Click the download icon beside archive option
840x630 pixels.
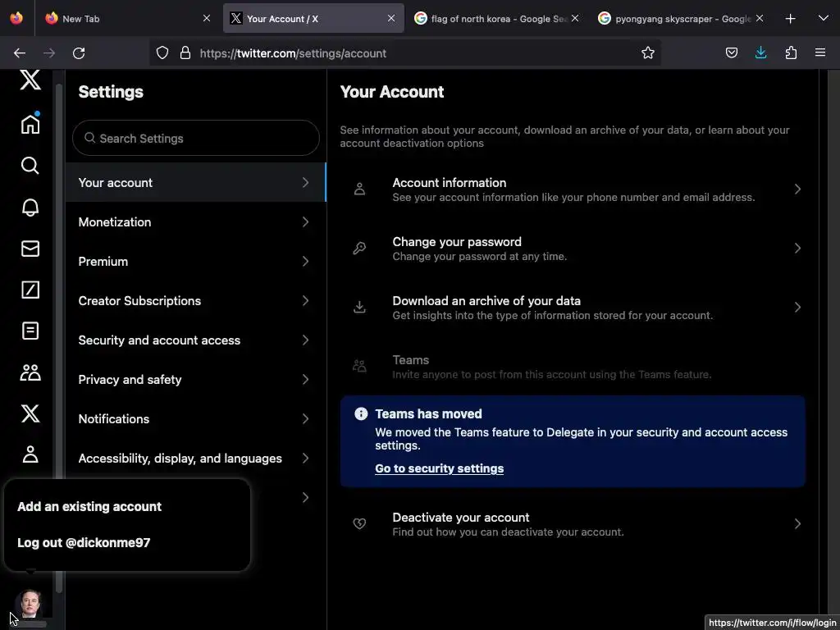(x=359, y=307)
